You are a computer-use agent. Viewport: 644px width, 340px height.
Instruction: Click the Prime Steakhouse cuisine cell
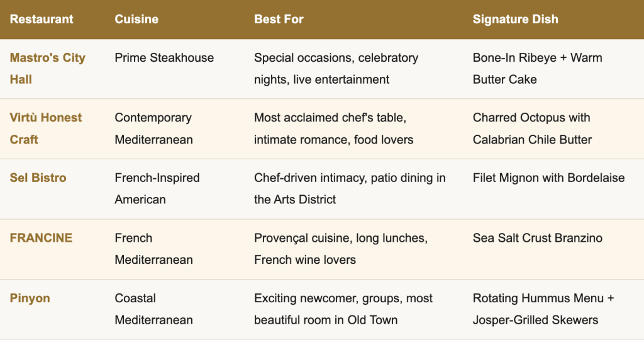(164, 58)
